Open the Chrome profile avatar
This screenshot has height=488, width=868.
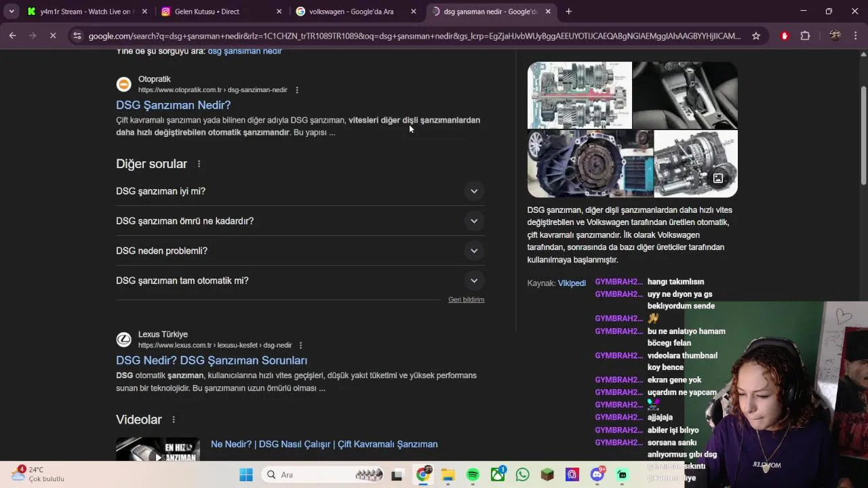[x=835, y=36]
